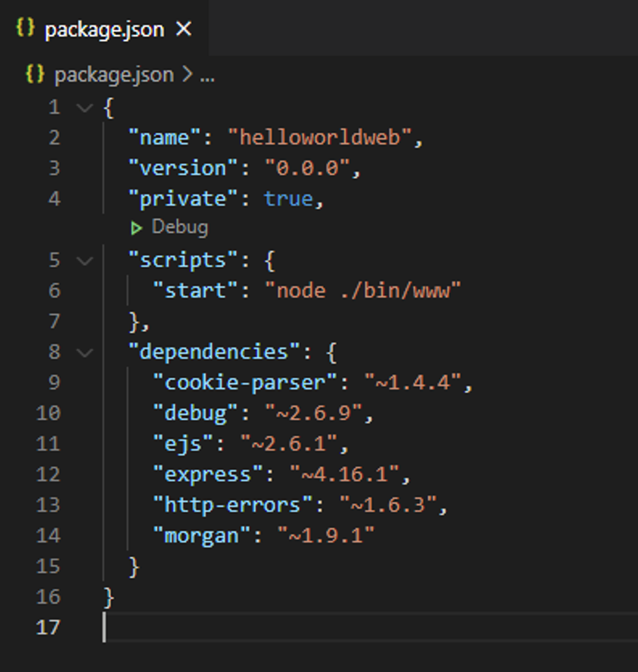Click the Debug code lens link
This screenshot has height=672, width=638.
(179, 227)
